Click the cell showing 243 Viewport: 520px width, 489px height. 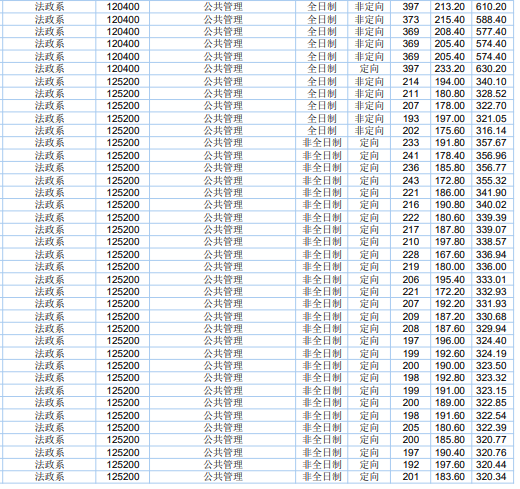click(410, 180)
